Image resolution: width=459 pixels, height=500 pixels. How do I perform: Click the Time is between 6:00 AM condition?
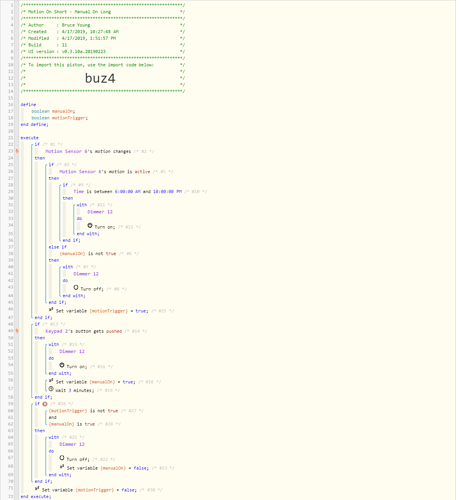pyautogui.click(x=127, y=192)
